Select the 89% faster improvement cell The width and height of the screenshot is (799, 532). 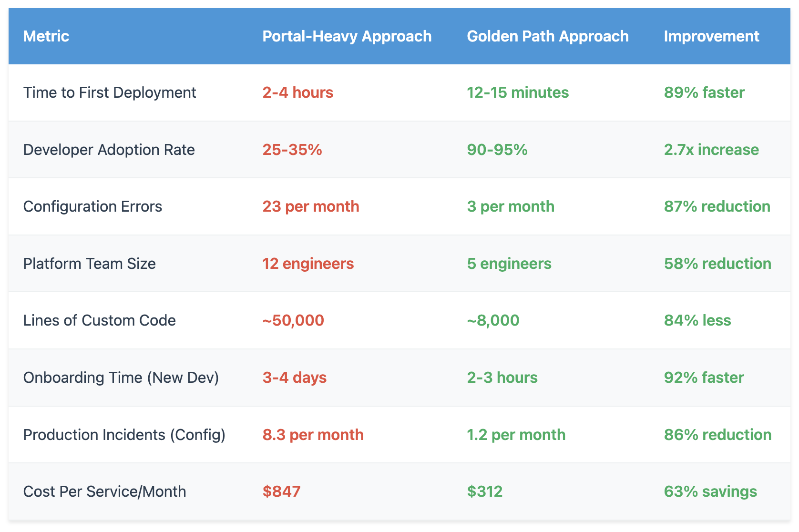coord(704,92)
